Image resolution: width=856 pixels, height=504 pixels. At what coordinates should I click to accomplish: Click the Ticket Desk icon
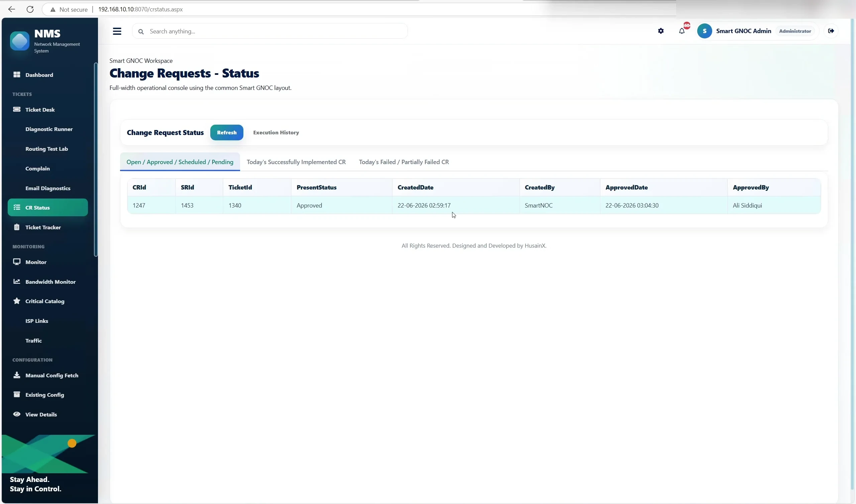17,109
